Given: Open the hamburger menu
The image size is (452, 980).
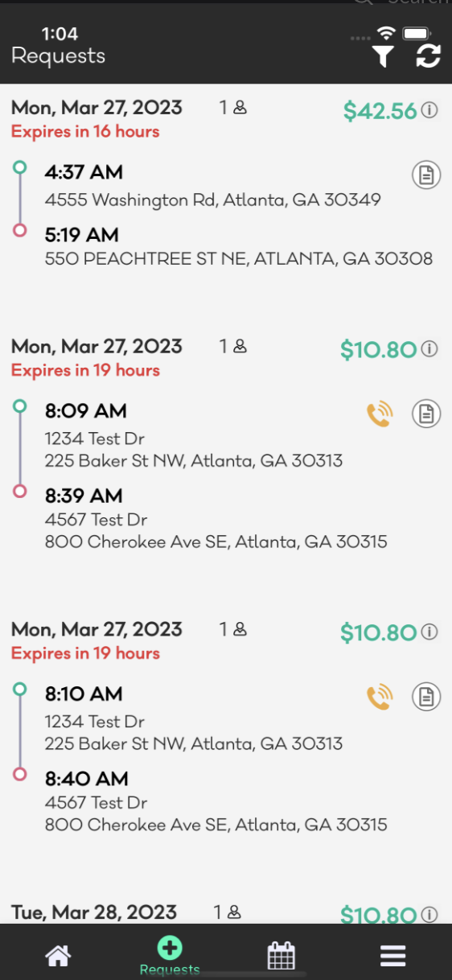Looking at the screenshot, I should click(x=392, y=956).
